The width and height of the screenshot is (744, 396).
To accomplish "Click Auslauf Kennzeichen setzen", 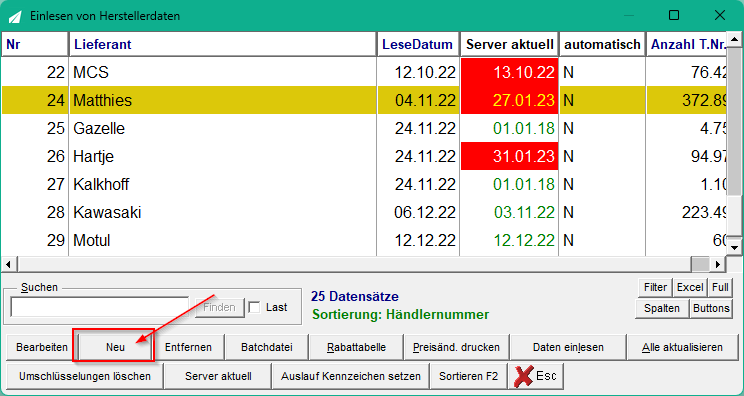I will pyautogui.click(x=351, y=377).
